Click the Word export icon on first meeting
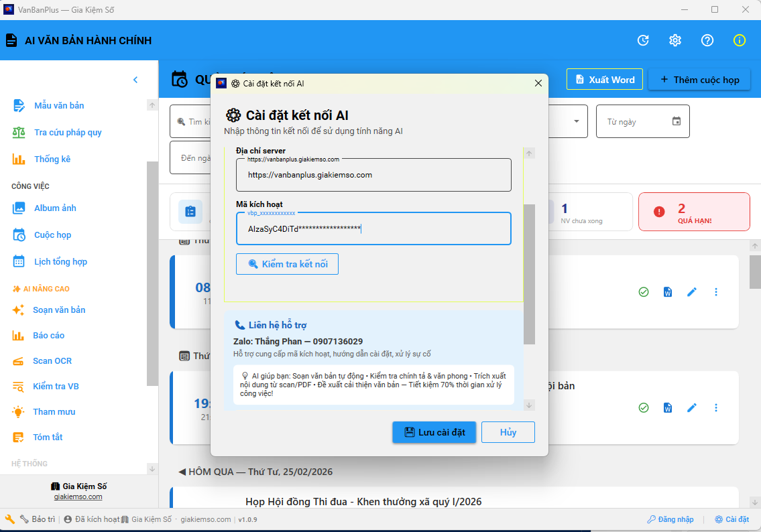 [668, 292]
